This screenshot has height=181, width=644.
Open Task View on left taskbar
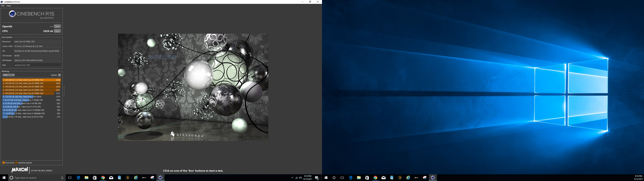tap(70, 178)
